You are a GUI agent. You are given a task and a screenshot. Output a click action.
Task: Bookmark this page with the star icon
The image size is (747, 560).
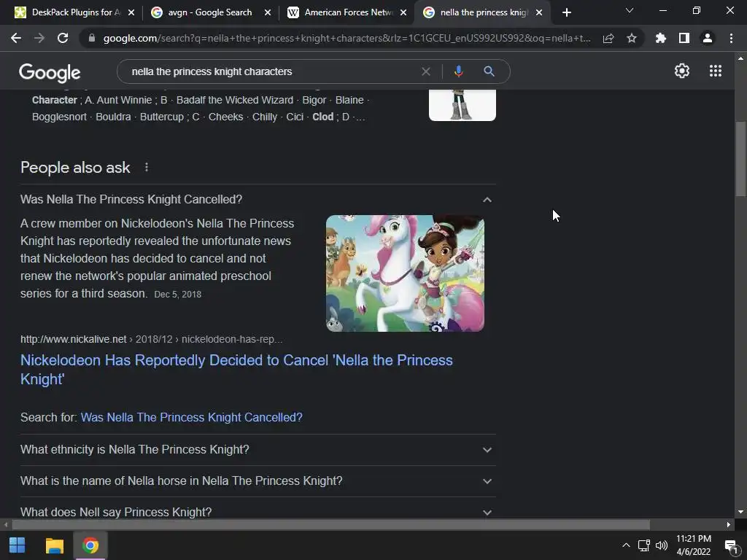tap(632, 38)
